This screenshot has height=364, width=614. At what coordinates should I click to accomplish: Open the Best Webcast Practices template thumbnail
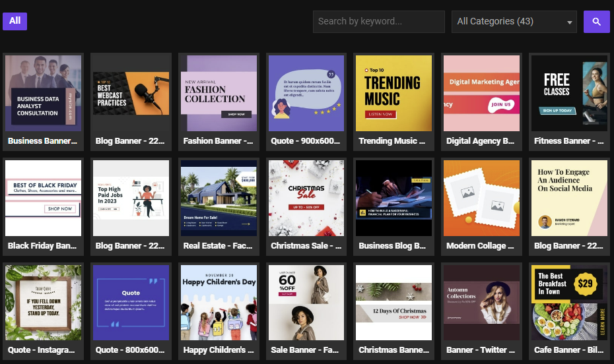[131, 93]
